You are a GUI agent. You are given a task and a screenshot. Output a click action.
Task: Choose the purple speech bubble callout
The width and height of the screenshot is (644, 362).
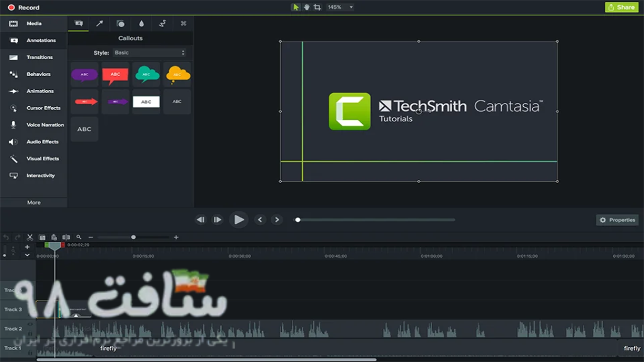pyautogui.click(x=84, y=75)
